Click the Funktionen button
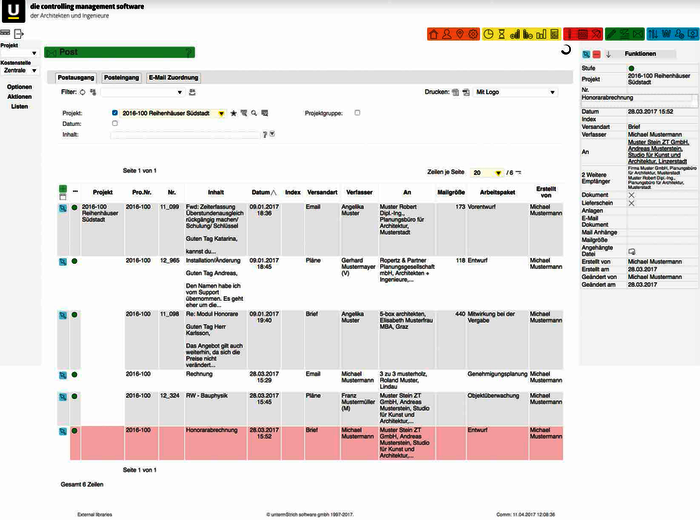 (x=640, y=54)
